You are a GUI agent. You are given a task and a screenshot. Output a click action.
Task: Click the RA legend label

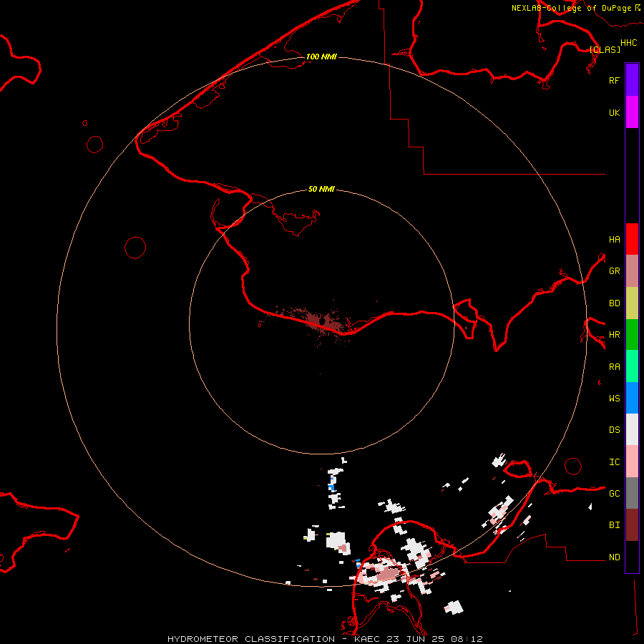pos(614,367)
